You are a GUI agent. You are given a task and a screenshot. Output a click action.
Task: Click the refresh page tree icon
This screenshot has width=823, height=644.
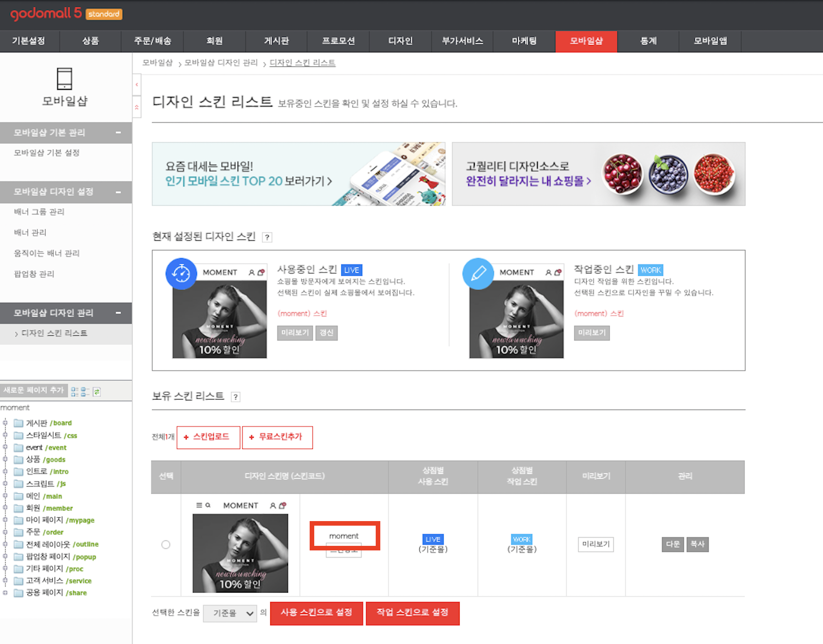(x=97, y=392)
